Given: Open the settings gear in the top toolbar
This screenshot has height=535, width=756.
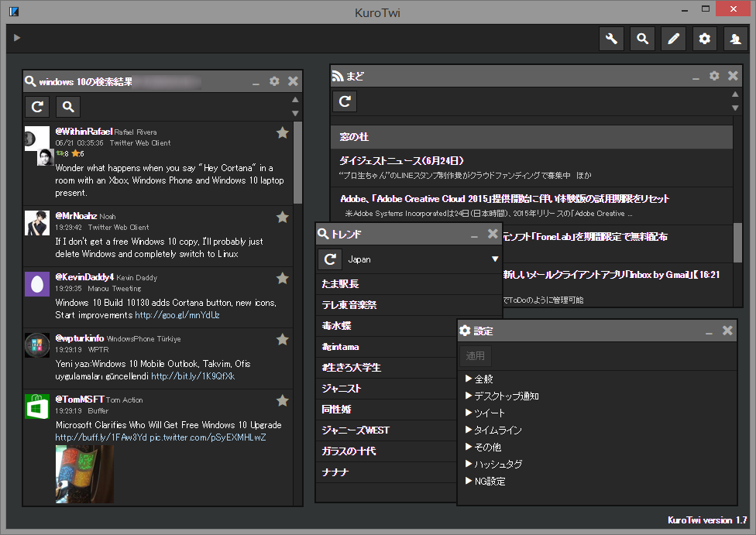Looking at the screenshot, I should [704, 38].
